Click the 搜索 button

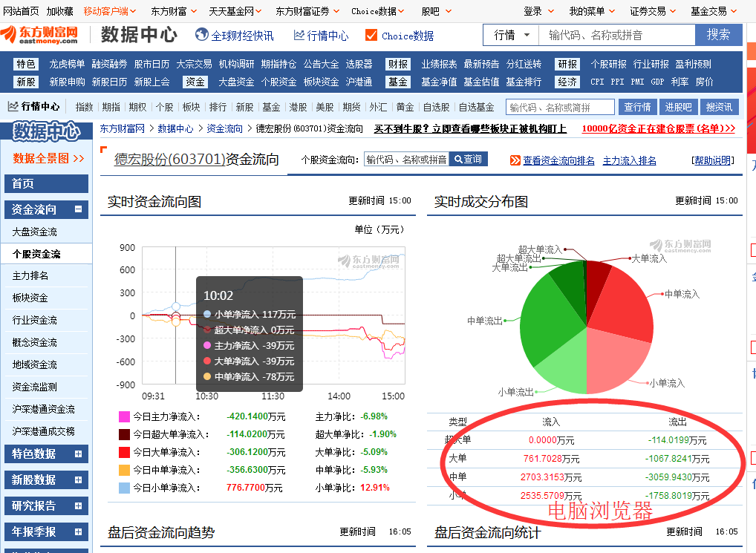[x=718, y=35]
